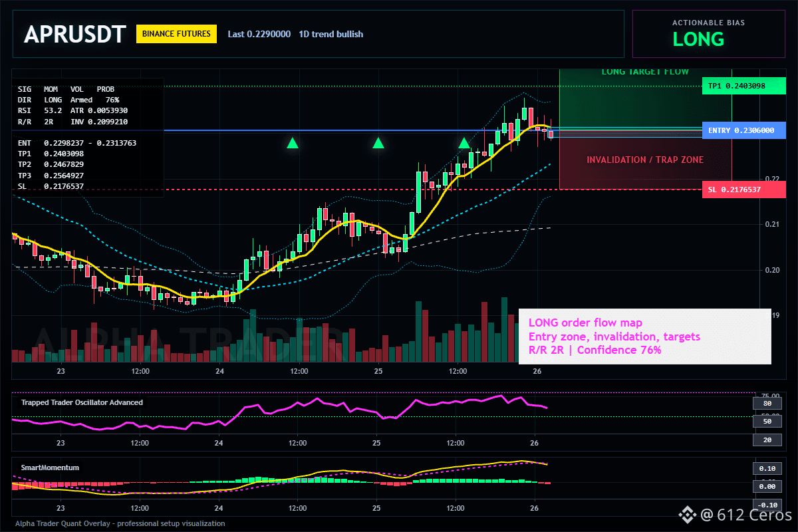Click the APRUSDT symbol title

coord(74,35)
